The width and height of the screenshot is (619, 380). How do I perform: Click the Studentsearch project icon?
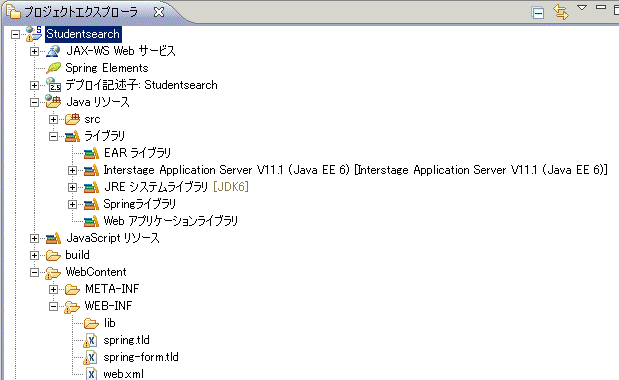[34, 34]
